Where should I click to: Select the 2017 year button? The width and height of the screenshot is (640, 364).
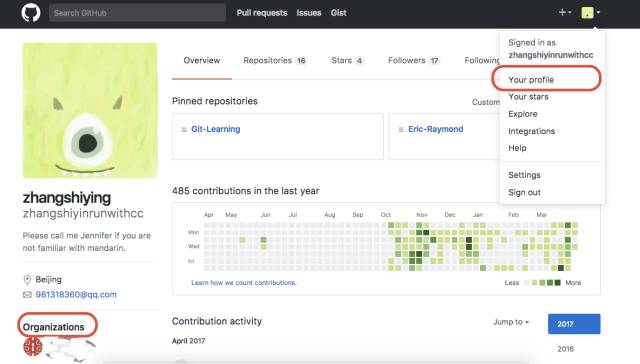574,324
